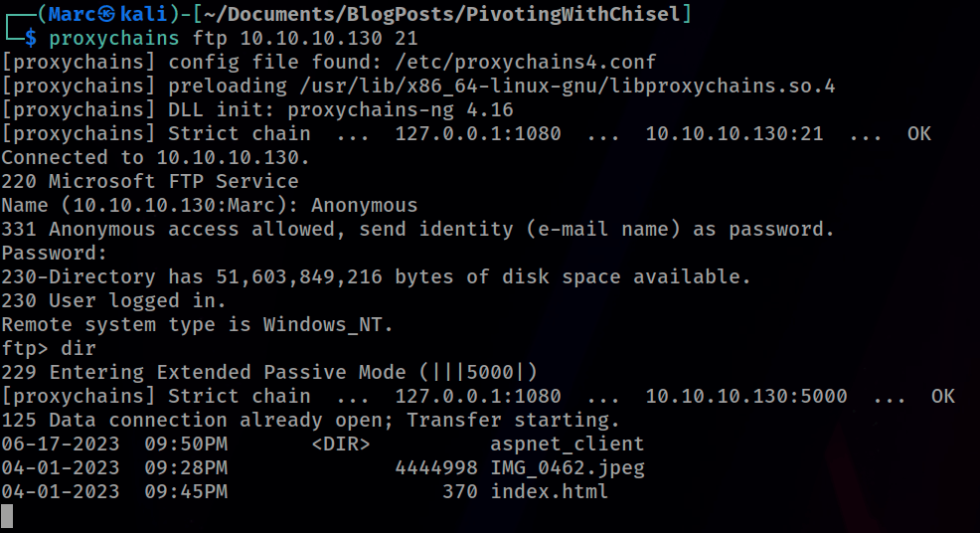
Task: Click the "220 Microsoft FTP Service" line
Action: [149, 181]
